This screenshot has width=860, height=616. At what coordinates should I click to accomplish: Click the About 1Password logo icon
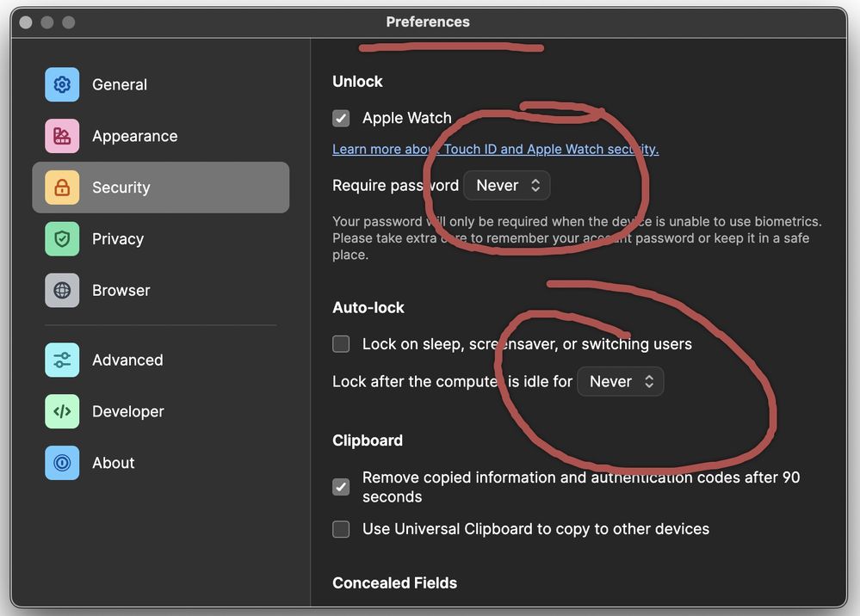(x=62, y=463)
